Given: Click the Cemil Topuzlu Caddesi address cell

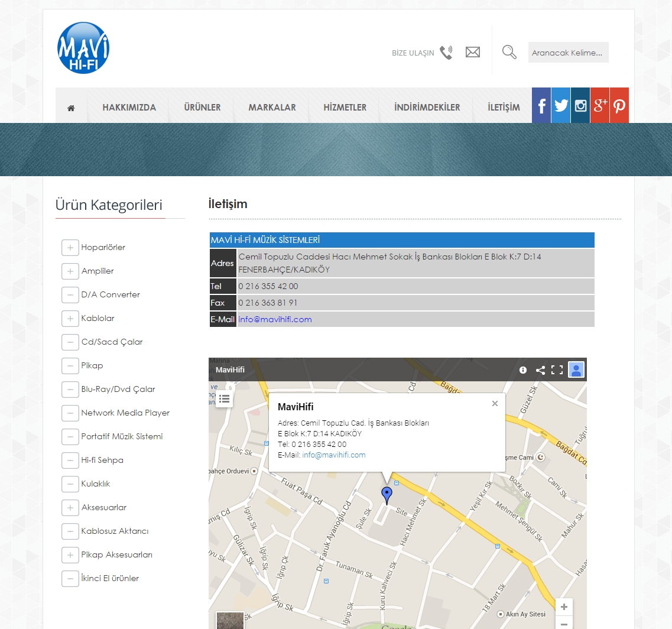Looking at the screenshot, I should tap(415, 263).
